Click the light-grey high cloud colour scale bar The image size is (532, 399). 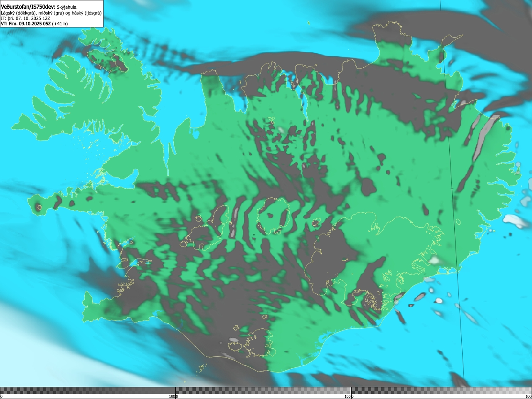point(441,391)
